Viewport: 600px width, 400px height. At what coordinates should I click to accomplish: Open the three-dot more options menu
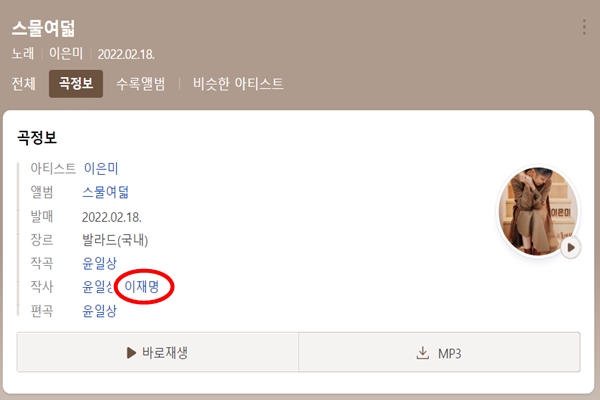pyautogui.click(x=584, y=27)
